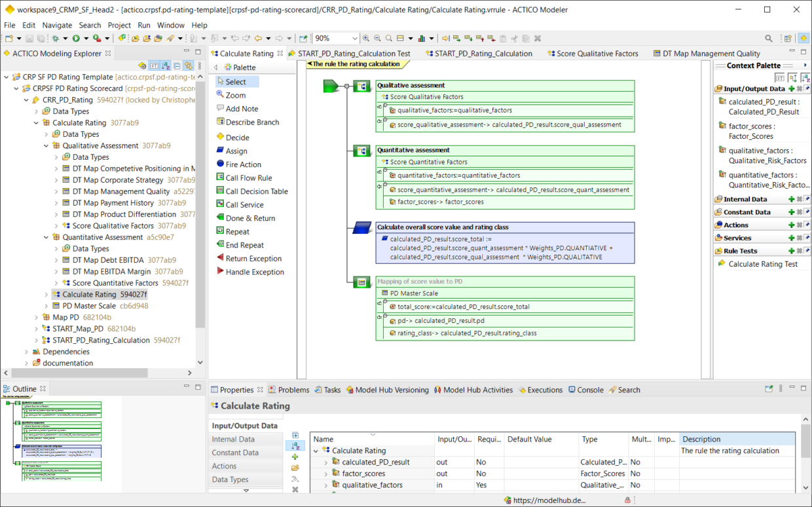Click zoom in magnifier in toolbar
The height and width of the screenshot is (507, 812).
click(x=366, y=39)
